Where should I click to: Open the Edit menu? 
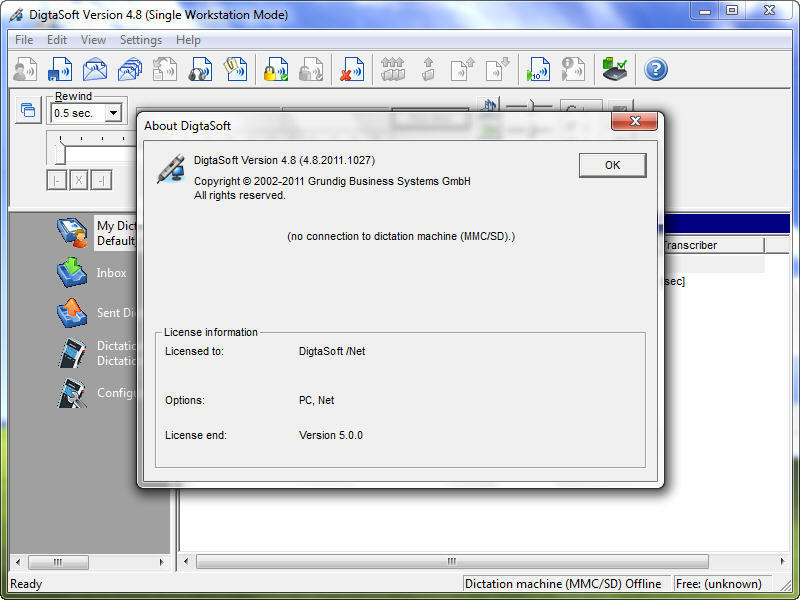coord(57,40)
